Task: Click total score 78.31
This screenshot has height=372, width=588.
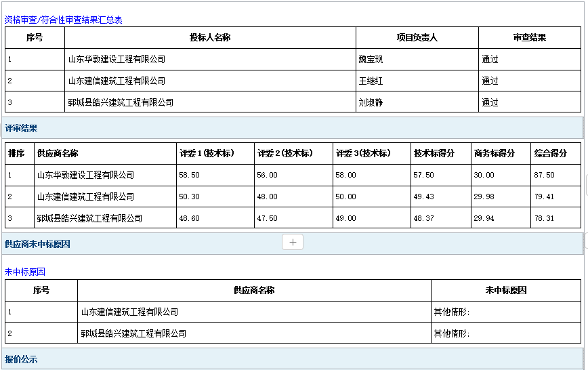Action: [544, 219]
